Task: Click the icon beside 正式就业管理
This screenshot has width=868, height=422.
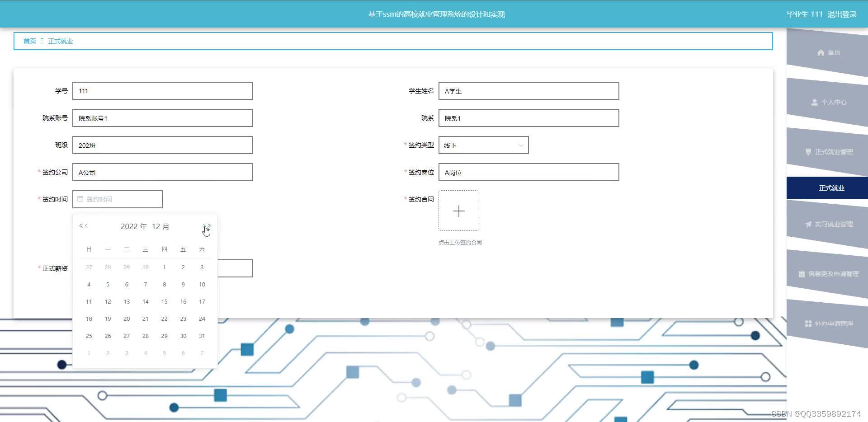Action: pyautogui.click(x=808, y=152)
